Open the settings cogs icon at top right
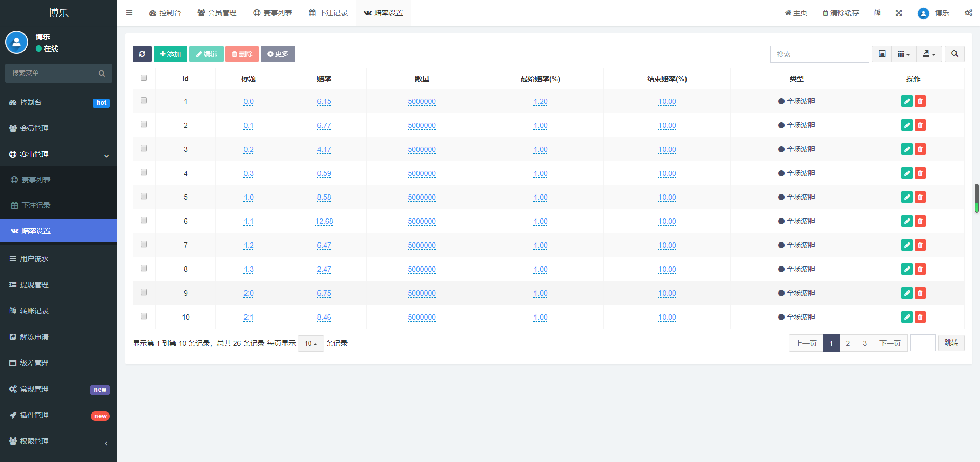980x462 pixels. point(968,13)
